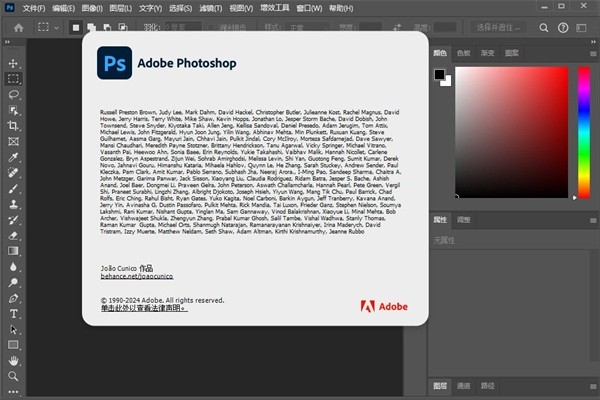Image resolution: width=600 pixels, height=400 pixels.
Task: Switch to the Adjustments tab
Action: click(x=463, y=220)
